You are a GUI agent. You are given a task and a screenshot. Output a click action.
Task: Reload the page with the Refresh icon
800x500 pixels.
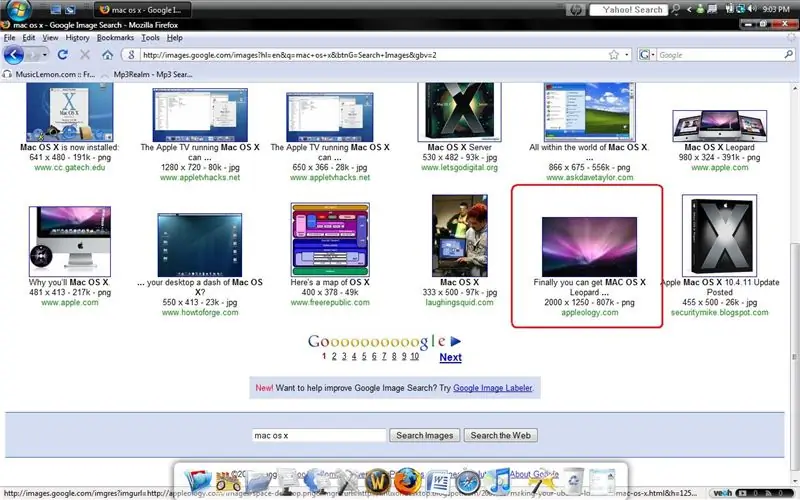63,55
